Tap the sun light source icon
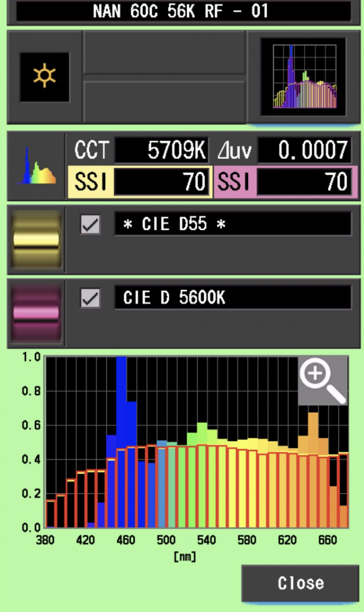This screenshot has height=612, width=364. (44, 77)
